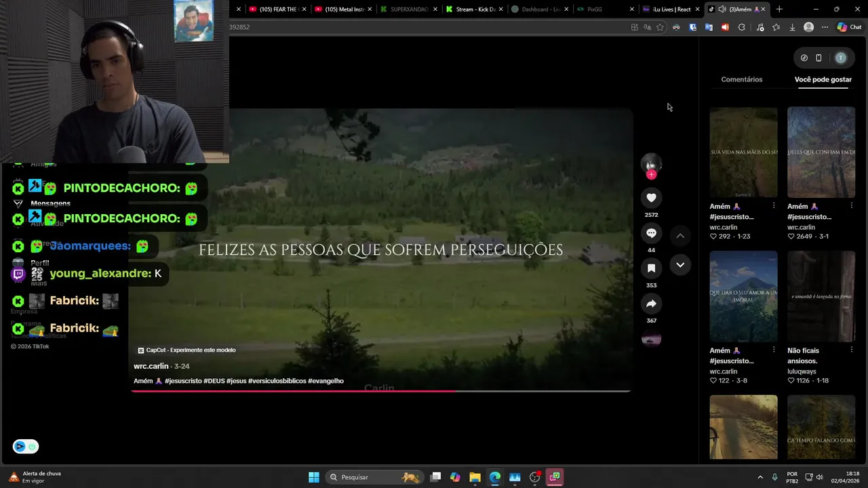Open a new browser tab with plus

click(779, 9)
